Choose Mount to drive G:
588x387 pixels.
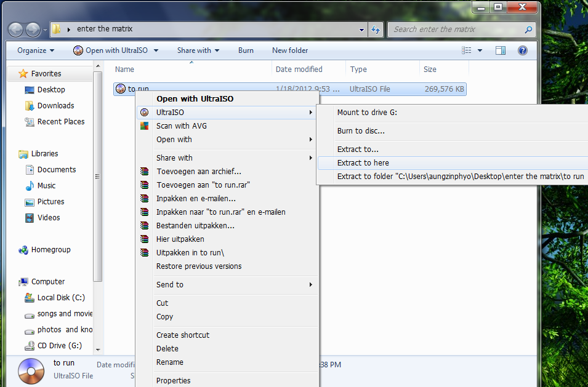coord(453,112)
